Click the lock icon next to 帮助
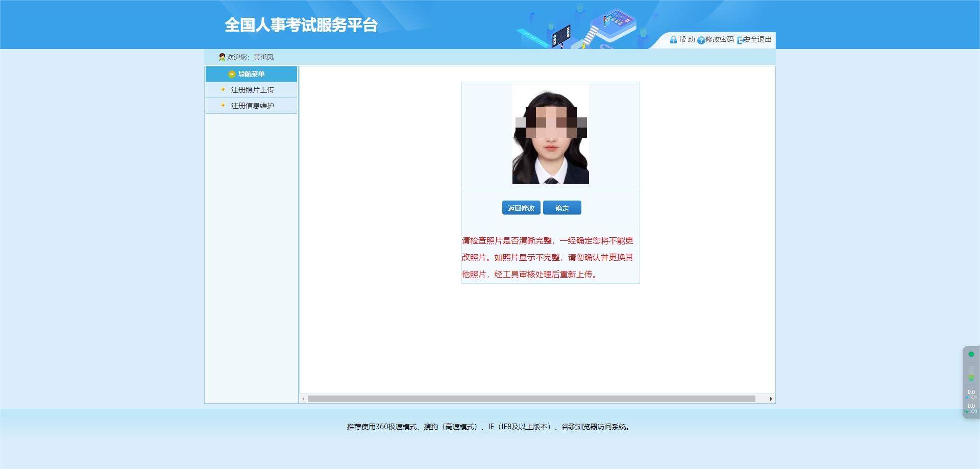Image resolution: width=980 pixels, height=469 pixels. coord(674,40)
